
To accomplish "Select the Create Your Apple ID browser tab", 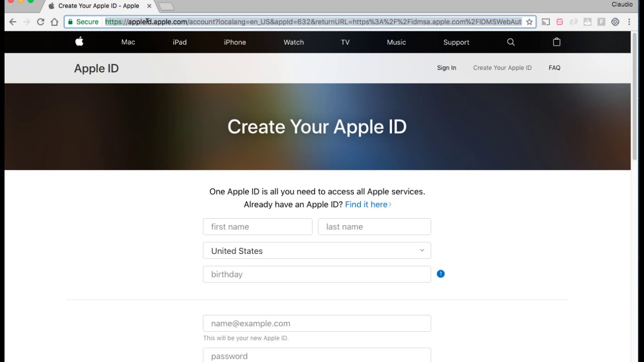I will pos(98,6).
